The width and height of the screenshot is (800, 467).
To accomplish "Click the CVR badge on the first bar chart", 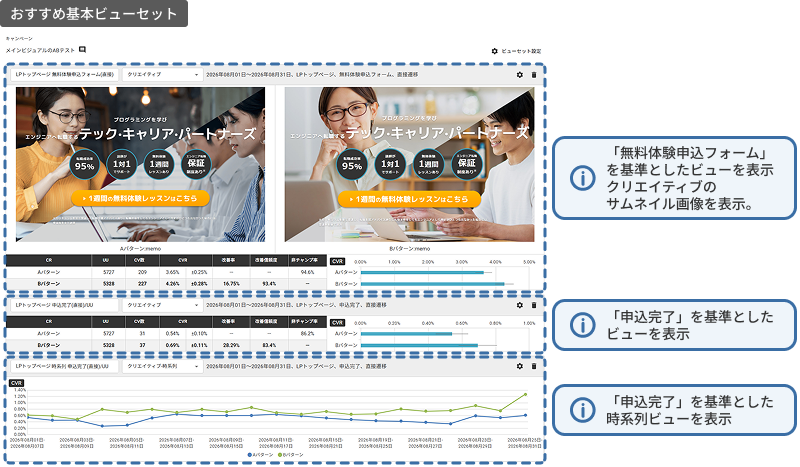I will point(337,261).
